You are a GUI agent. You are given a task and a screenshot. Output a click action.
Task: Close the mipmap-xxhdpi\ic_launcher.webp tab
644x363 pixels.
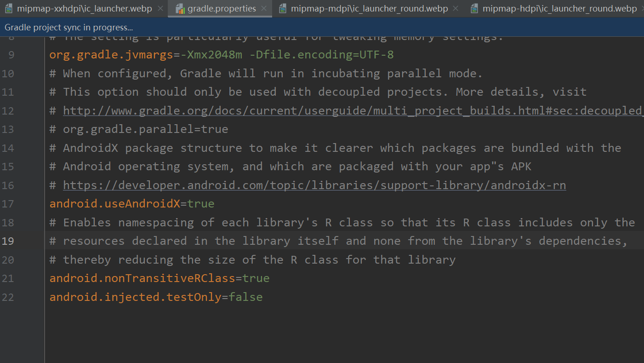click(160, 8)
